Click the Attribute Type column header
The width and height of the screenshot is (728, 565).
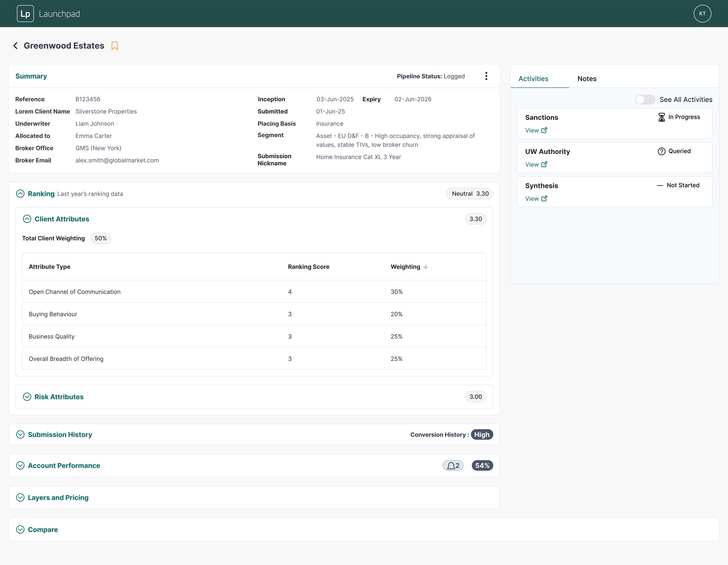point(50,267)
